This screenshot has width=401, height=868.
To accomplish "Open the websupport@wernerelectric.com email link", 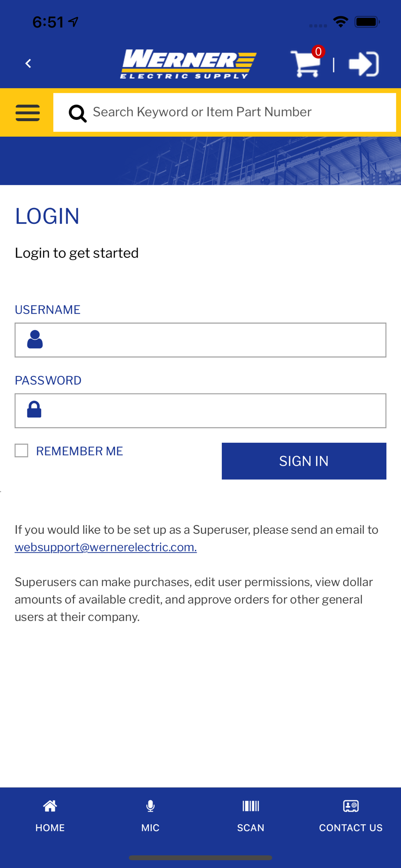I will pyautogui.click(x=106, y=547).
